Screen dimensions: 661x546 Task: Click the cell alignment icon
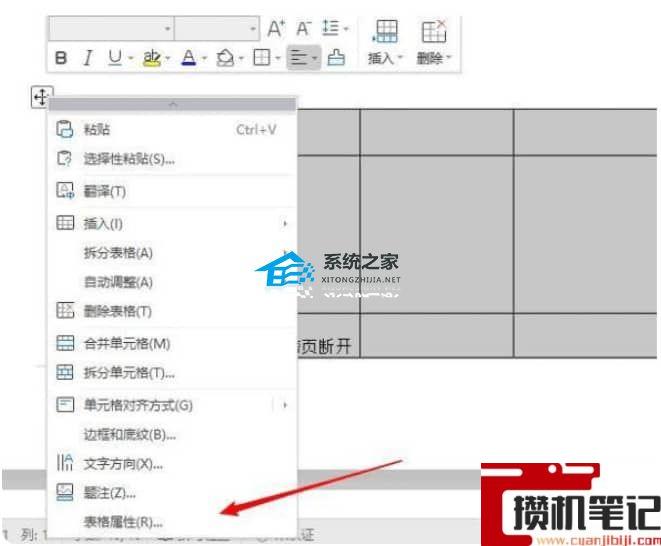click(65, 405)
